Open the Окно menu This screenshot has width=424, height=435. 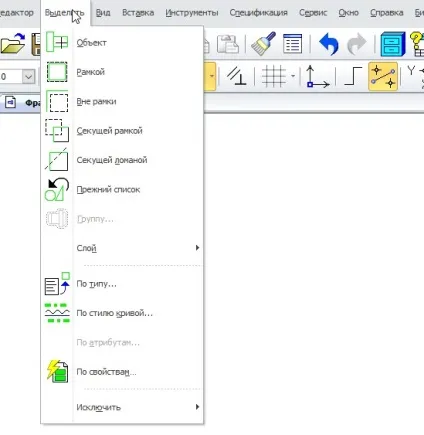pos(348,13)
